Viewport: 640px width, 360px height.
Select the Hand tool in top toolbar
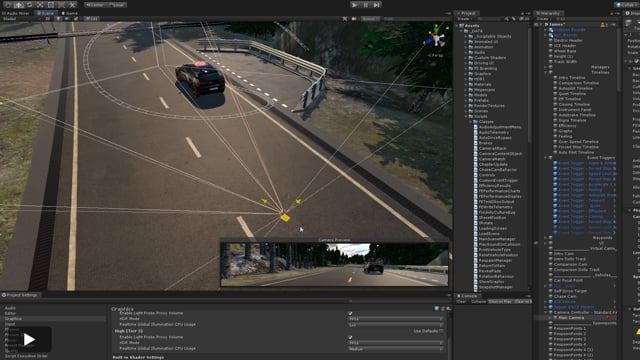tap(8, 5)
